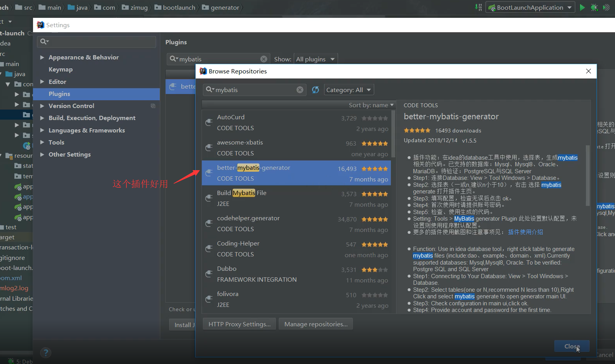This screenshot has width=615, height=364.
Task: Open the Show: All plugins dropdown
Action: point(315,59)
